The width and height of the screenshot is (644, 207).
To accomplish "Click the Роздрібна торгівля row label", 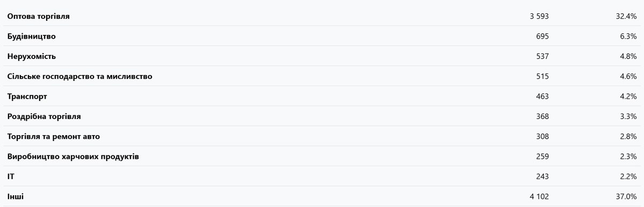I will click(x=44, y=116).
